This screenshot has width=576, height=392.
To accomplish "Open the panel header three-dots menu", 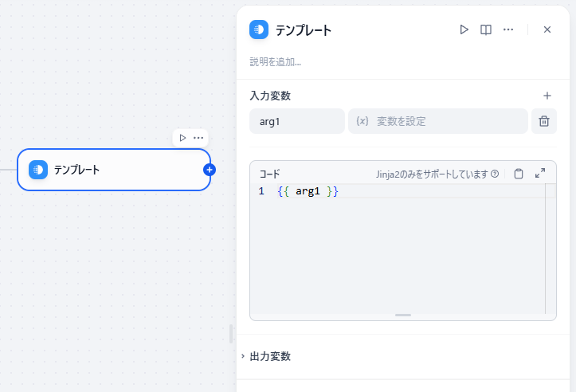I will click(x=508, y=29).
